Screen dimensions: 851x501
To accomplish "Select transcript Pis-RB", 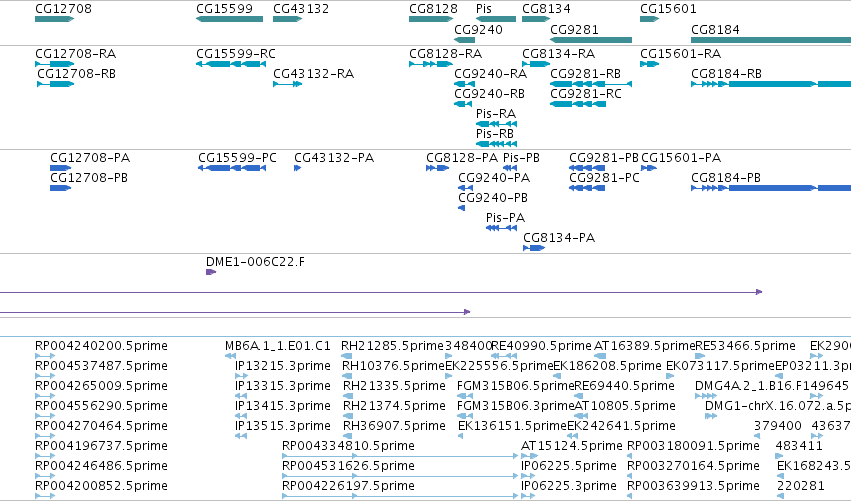I will (496, 144).
